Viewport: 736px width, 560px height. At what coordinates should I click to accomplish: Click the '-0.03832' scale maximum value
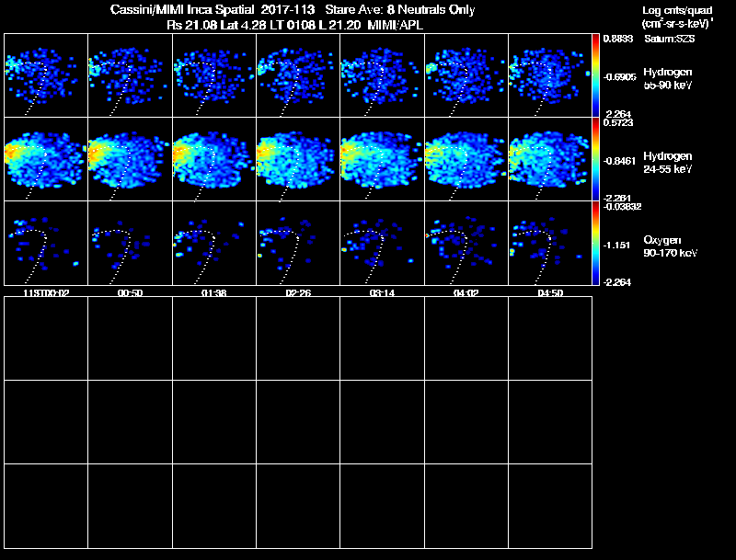pyautogui.click(x=622, y=207)
